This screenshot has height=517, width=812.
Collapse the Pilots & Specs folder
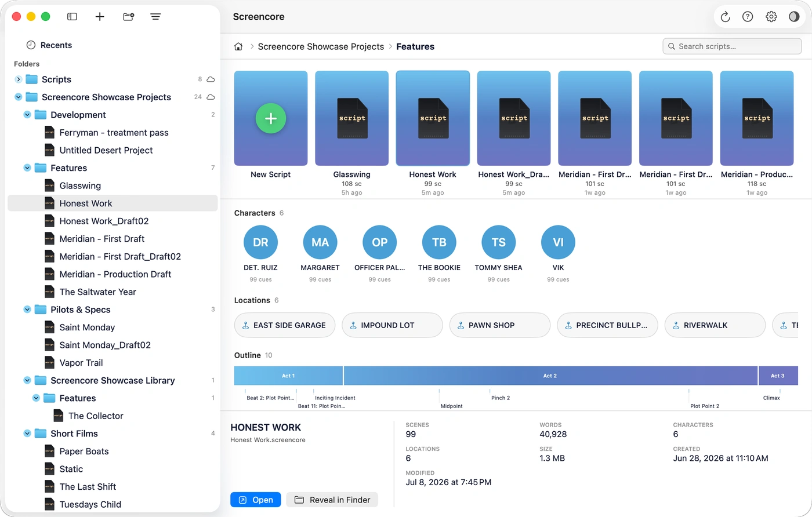coord(27,310)
